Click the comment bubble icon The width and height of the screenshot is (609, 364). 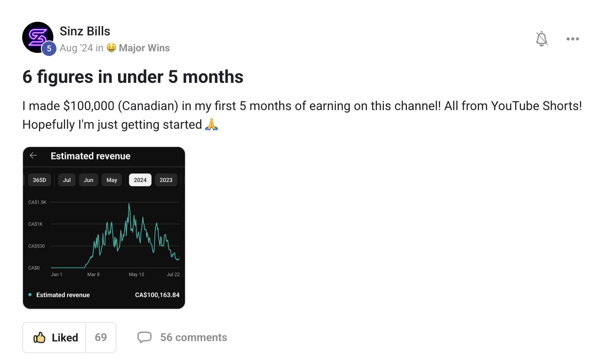pos(144,337)
